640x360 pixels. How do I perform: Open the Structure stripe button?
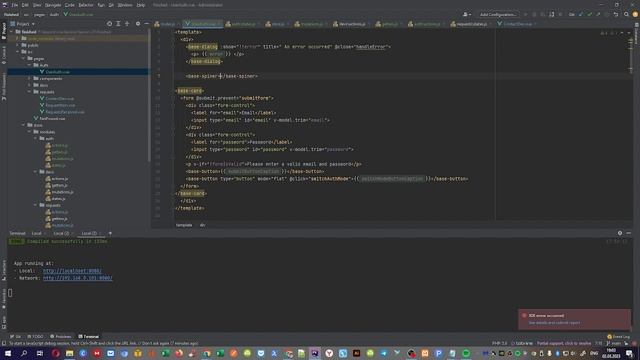(x=4, y=270)
